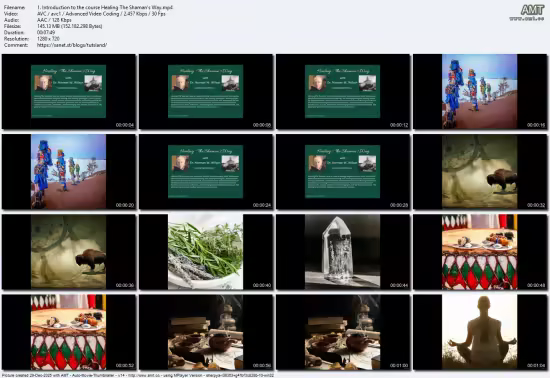Click the 'Resolution:' label
The height and width of the screenshot is (378, 550).
(x=16, y=39)
